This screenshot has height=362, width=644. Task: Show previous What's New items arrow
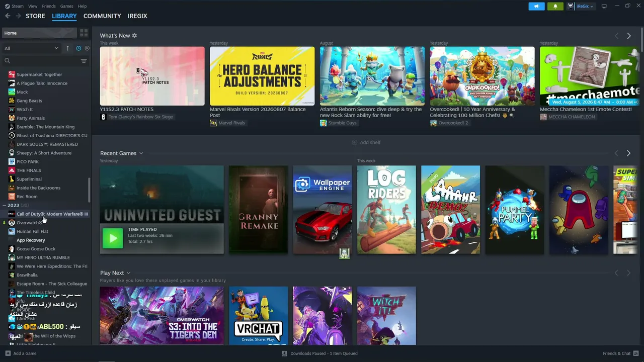(616, 36)
